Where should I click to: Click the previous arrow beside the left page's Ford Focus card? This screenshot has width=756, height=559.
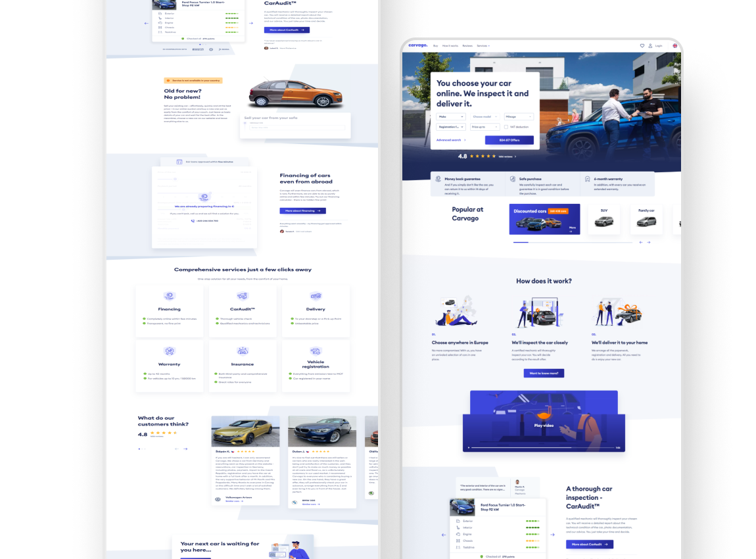pyautogui.click(x=146, y=23)
